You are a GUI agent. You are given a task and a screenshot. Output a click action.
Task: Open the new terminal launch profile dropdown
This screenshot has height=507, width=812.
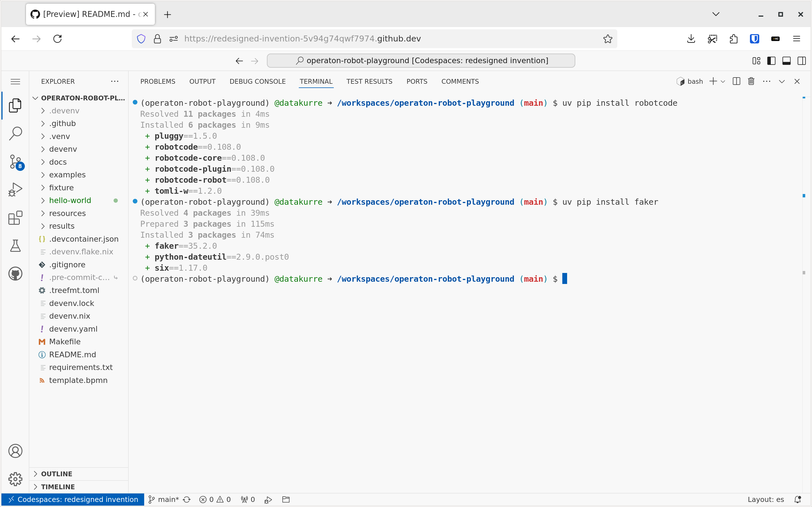tap(723, 81)
